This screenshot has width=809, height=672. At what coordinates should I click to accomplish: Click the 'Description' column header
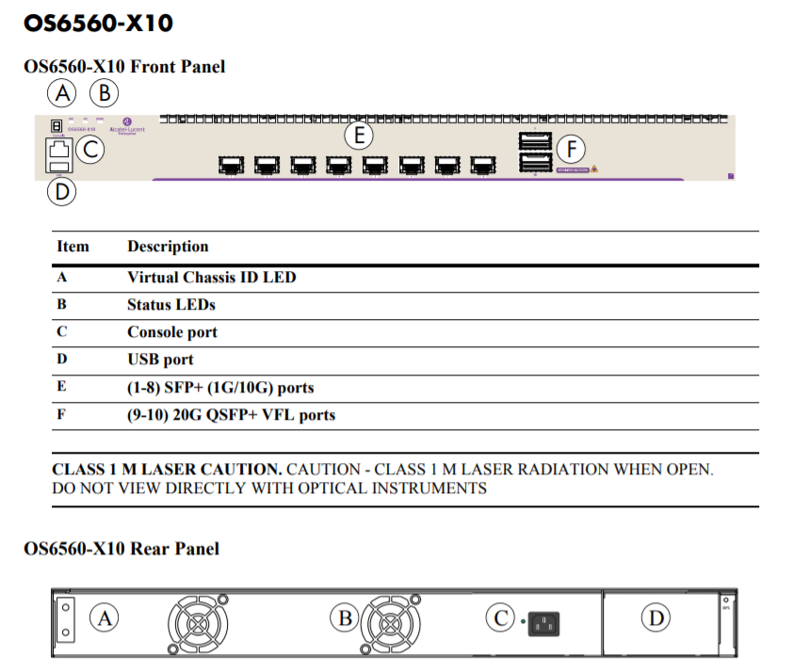169,247
